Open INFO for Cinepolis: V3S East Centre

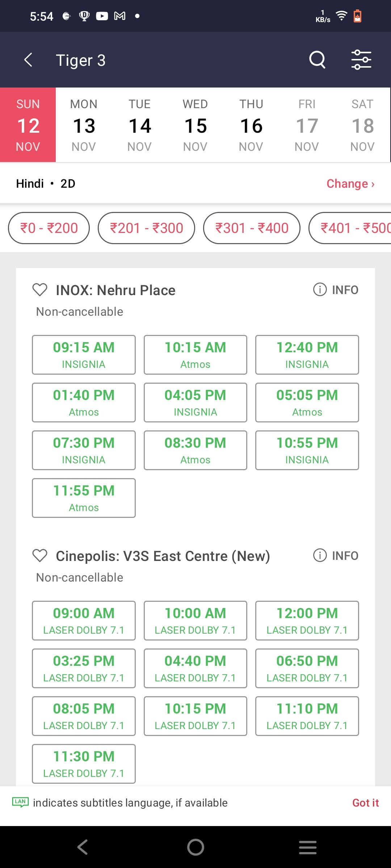pyautogui.click(x=336, y=556)
